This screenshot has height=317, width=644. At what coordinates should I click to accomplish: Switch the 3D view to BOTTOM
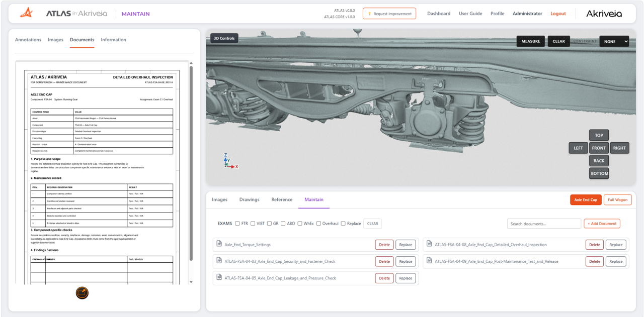point(599,173)
